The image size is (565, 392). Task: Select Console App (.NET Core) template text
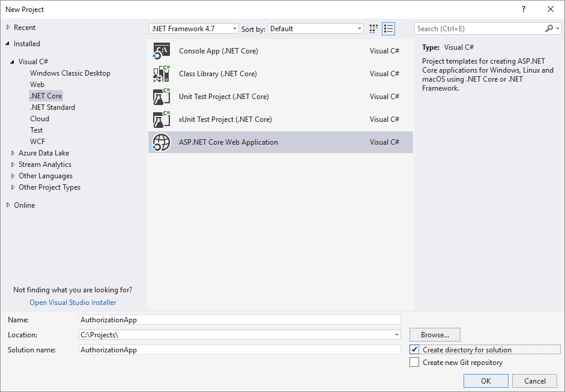pyautogui.click(x=219, y=51)
